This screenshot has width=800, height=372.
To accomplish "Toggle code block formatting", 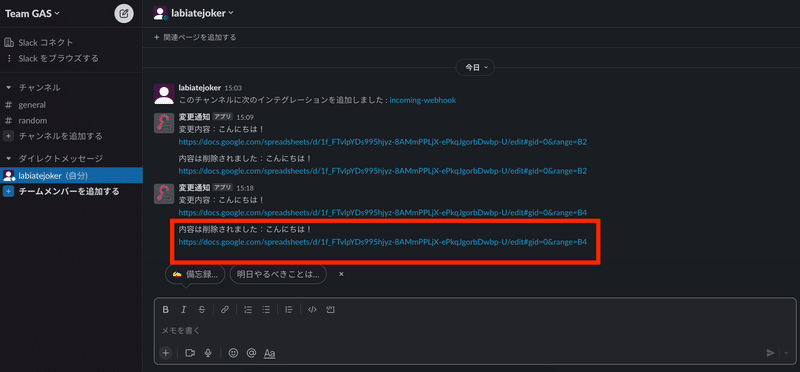I will (330, 309).
